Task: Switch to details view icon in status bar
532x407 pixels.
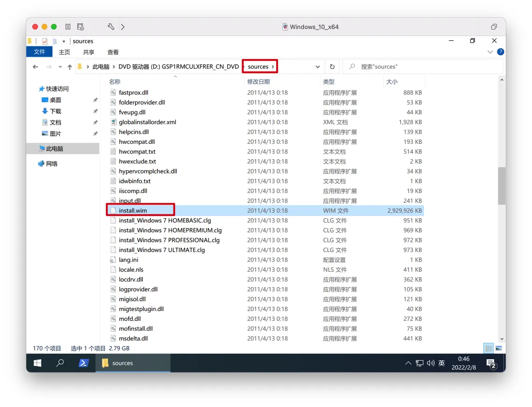Action: pyautogui.click(x=488, y=348)
